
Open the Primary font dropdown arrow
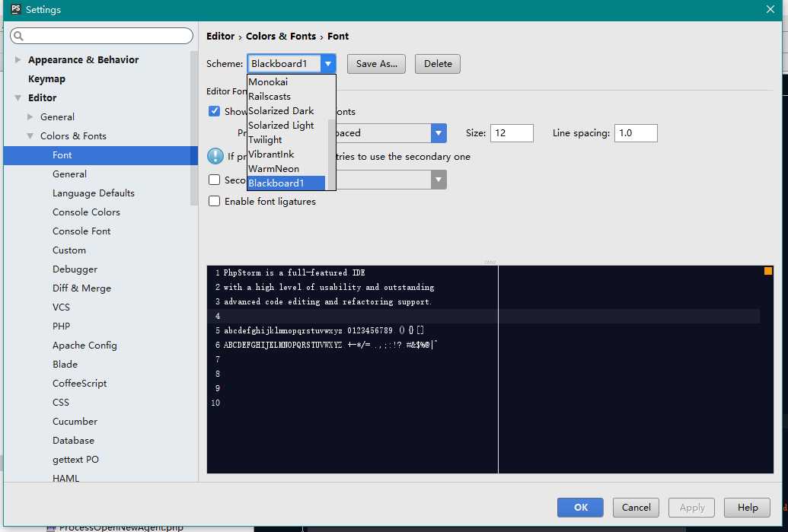[439, 133]
